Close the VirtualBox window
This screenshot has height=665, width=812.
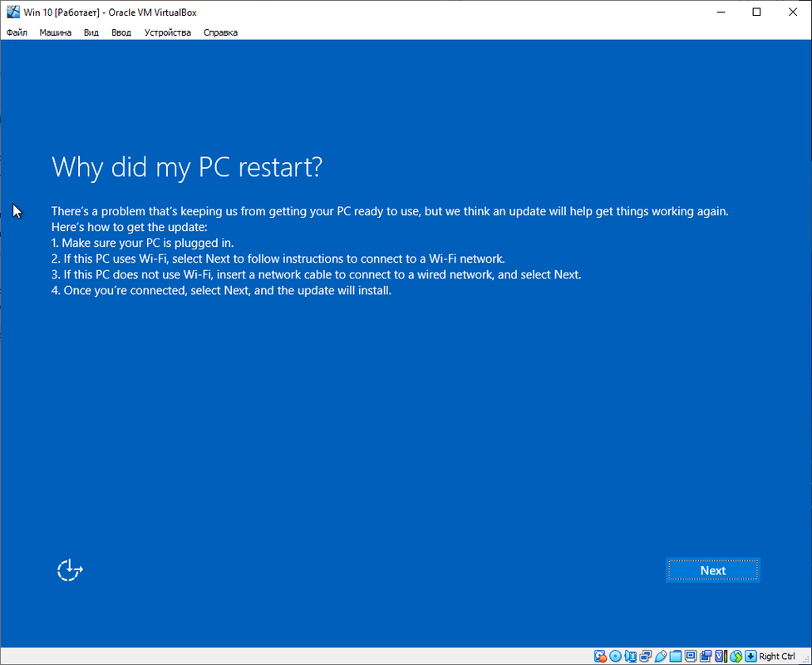click(x=793, y=12)
